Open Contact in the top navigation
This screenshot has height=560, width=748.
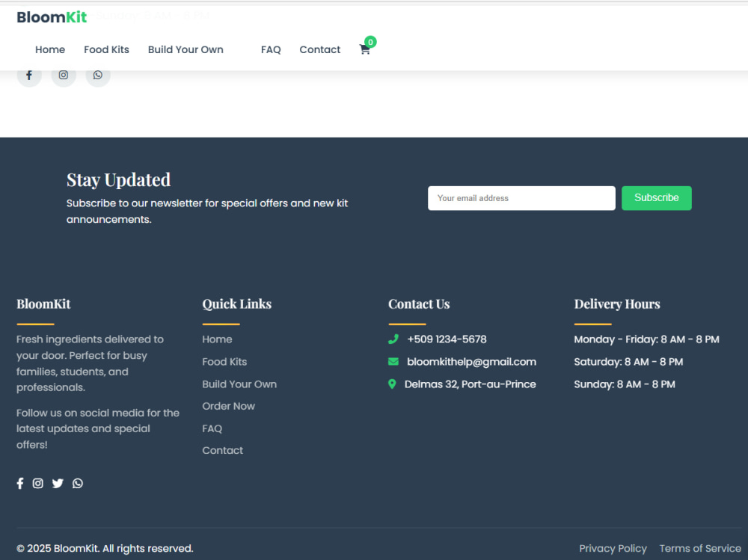pyautogui.click(x=320, y=49)
